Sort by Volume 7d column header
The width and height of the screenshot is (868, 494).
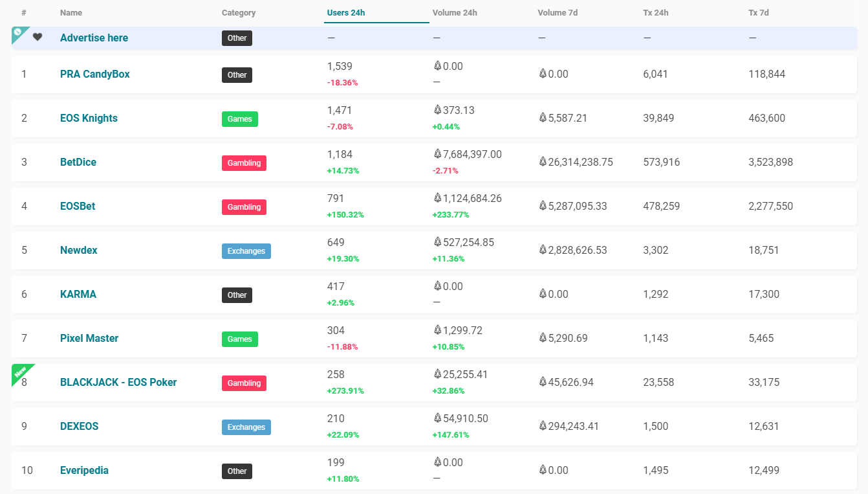(558, 13)
